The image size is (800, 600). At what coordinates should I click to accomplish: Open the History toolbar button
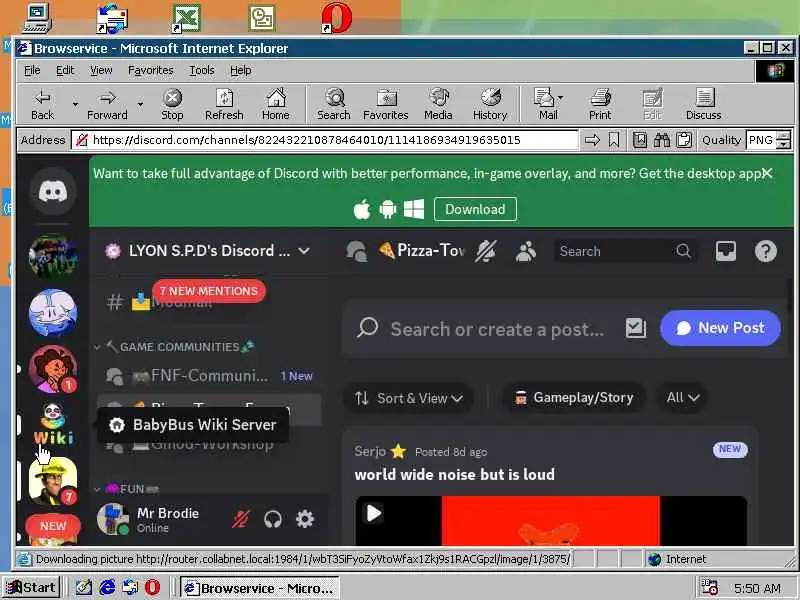click(490, 105)
